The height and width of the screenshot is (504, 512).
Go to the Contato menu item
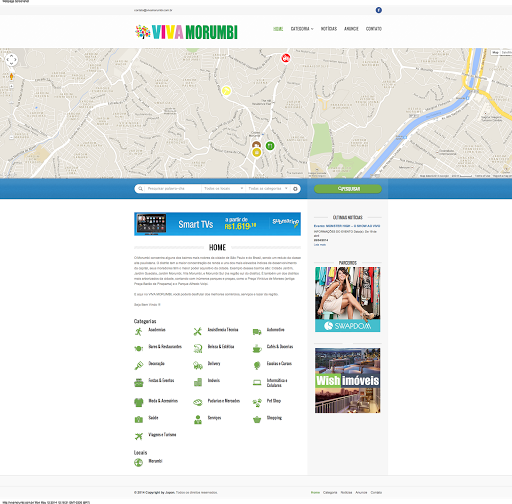coord(374,29)
